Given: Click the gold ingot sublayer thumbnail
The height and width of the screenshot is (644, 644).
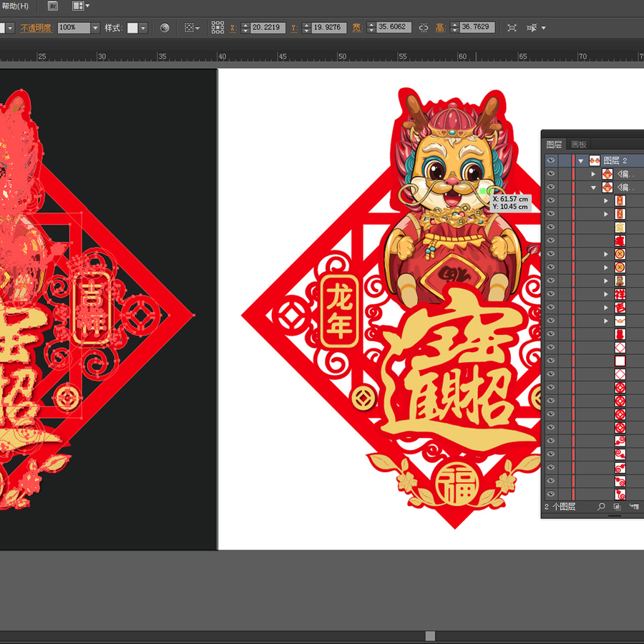Looking at the screenshot, I should pyautogui.click(x=620, y=321).
